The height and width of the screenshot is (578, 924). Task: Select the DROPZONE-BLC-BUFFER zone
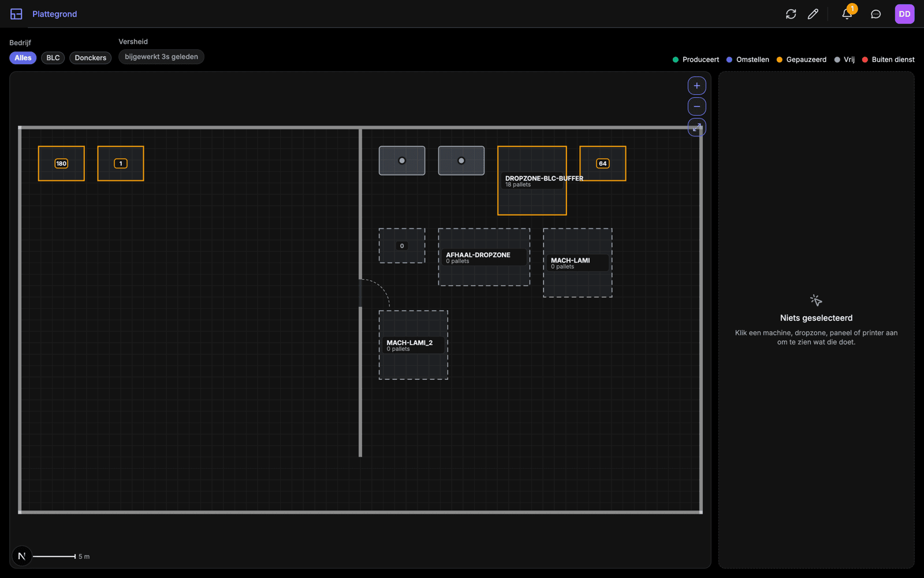pyautogui.click(x=532, y=180)
